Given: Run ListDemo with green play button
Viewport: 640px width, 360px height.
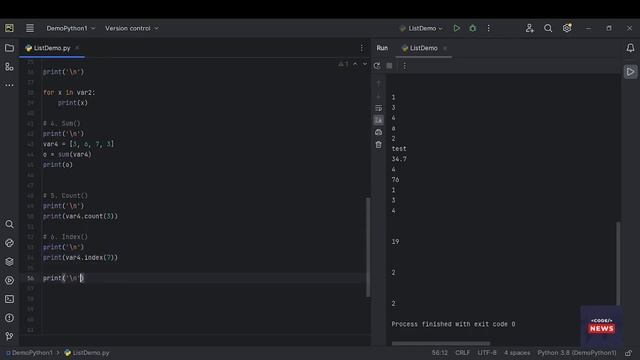Looking at the screenshot, I should [456, 28].
